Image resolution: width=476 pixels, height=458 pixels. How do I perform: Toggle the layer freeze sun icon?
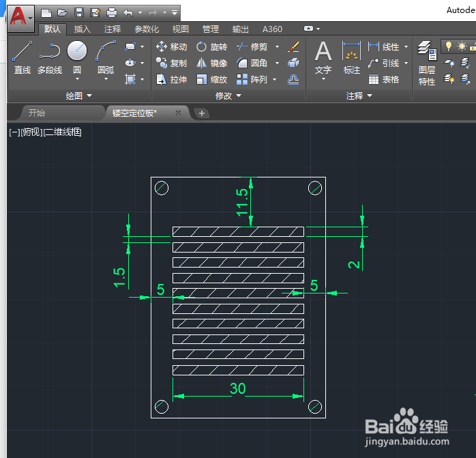[462, 46]
